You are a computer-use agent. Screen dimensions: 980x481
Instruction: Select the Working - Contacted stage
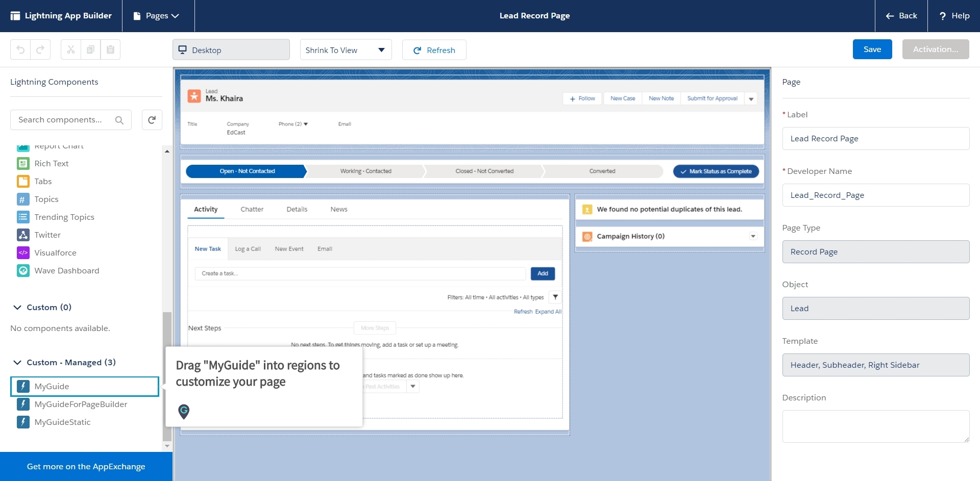tap(365, 171)
